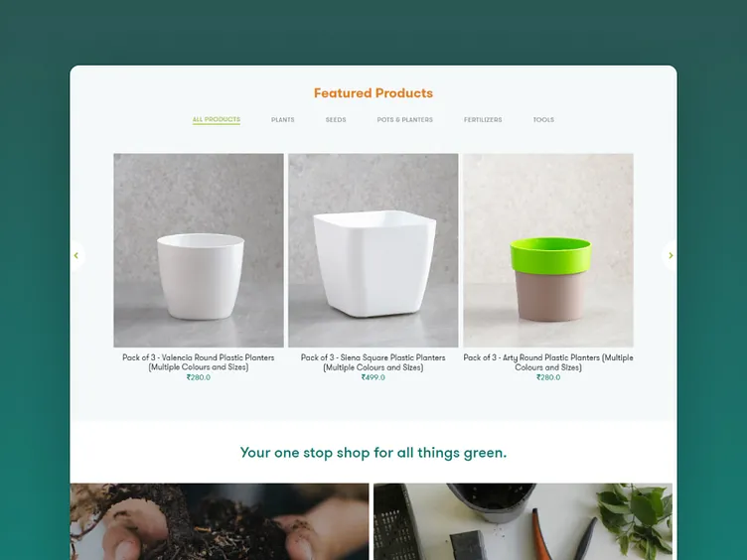
Task: Open the soil and hands photo banner
Action: [x=220, y=521]
